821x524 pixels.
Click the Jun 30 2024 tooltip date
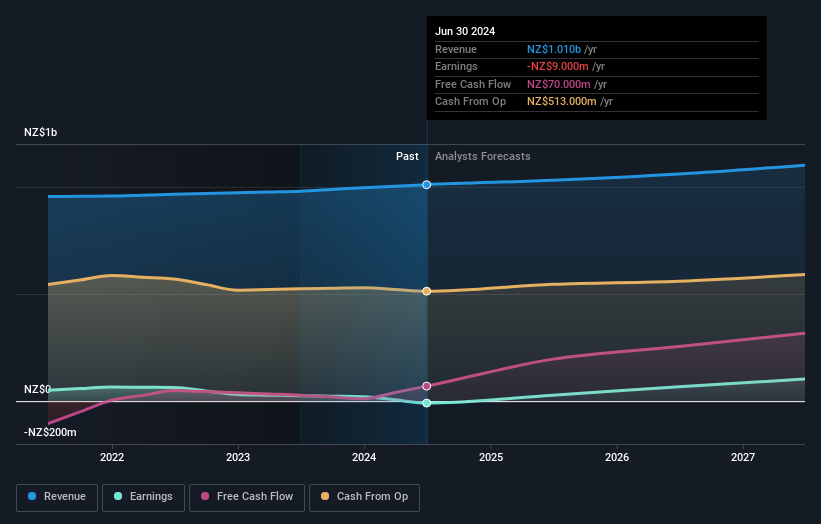(465, 31)
